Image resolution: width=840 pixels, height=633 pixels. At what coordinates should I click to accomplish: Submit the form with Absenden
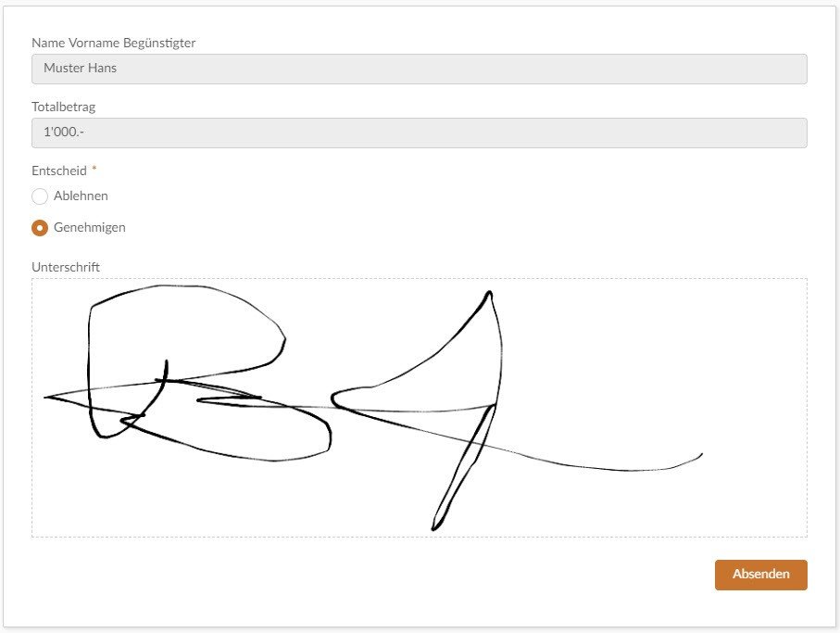[x=760, y=575]
